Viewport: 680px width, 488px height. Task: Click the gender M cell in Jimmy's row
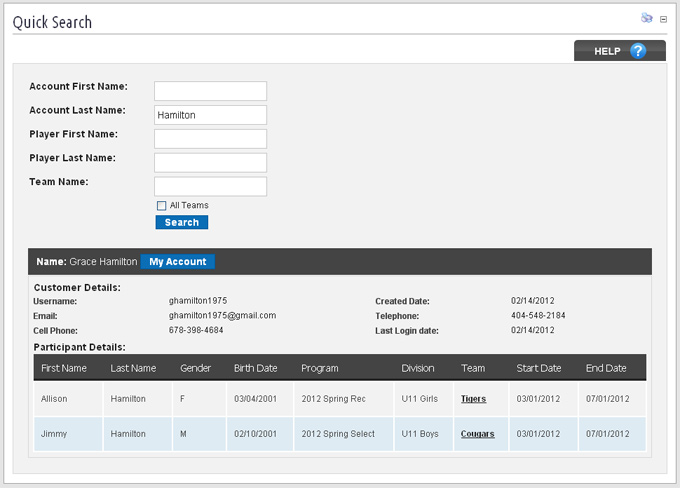coord(199,434)
